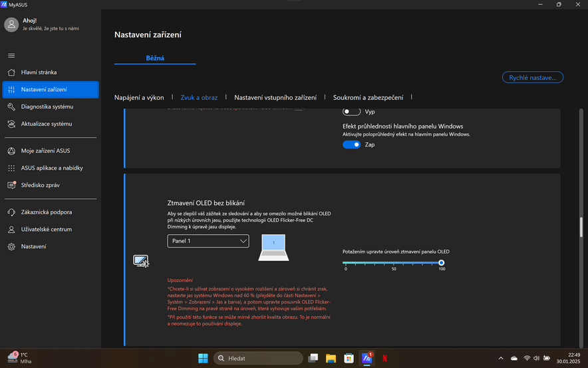Image resolution: width=588 pixels, height=368 pixels.
Task: Turn on the toggle labeled Vyp
Action: (351, 112)
